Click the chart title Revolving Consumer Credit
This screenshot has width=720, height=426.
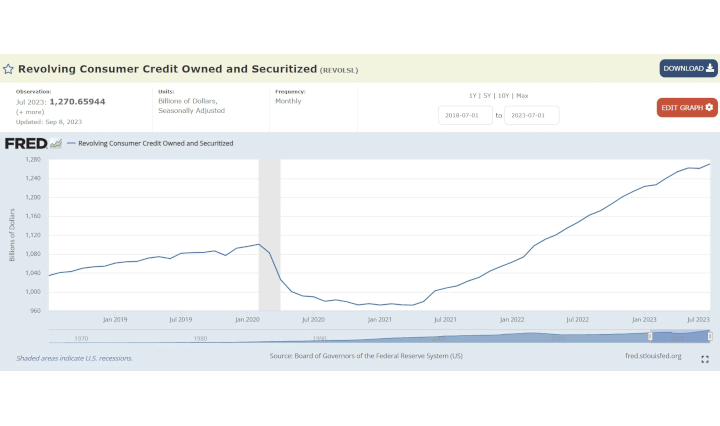[167, 69]
